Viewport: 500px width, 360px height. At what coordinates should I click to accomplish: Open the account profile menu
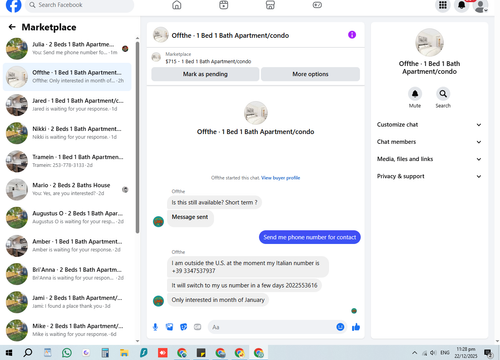(x=480, y=6)
